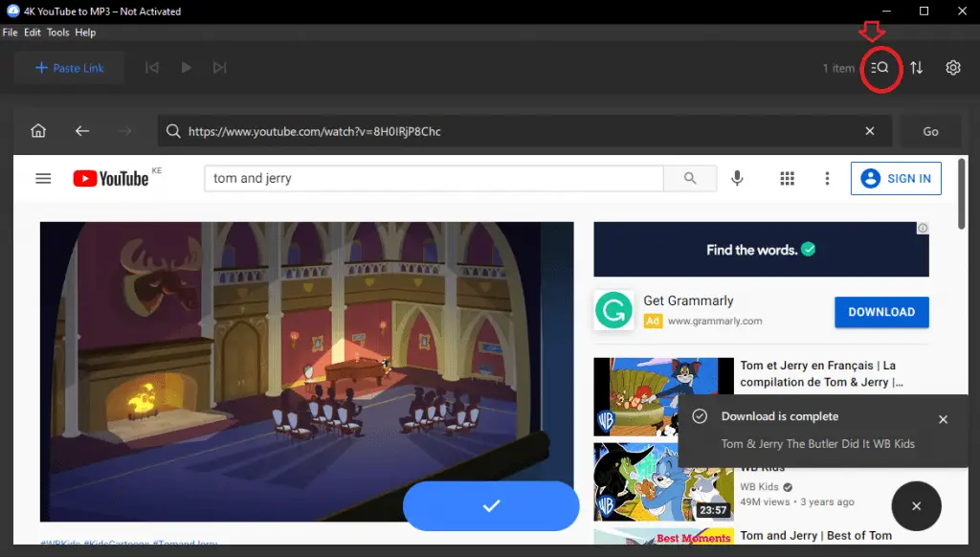Viewport: 980px width, 557px height.
Task: Navigate forward with the right arrow
Action: coord(125,131)
